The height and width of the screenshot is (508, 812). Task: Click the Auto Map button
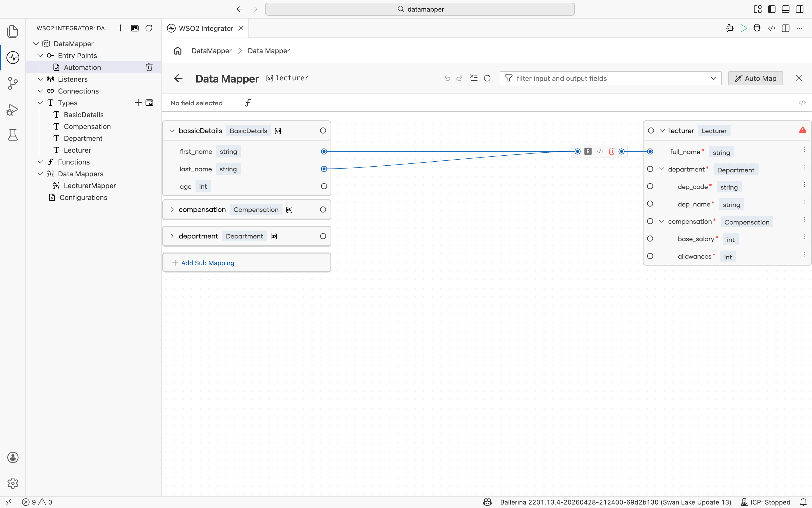[755, 78]
